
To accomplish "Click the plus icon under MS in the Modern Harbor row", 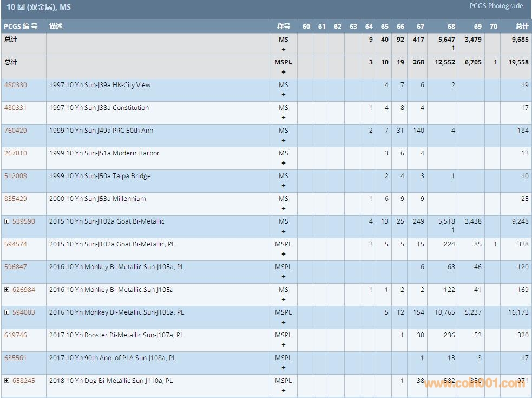I will (284, 163).
